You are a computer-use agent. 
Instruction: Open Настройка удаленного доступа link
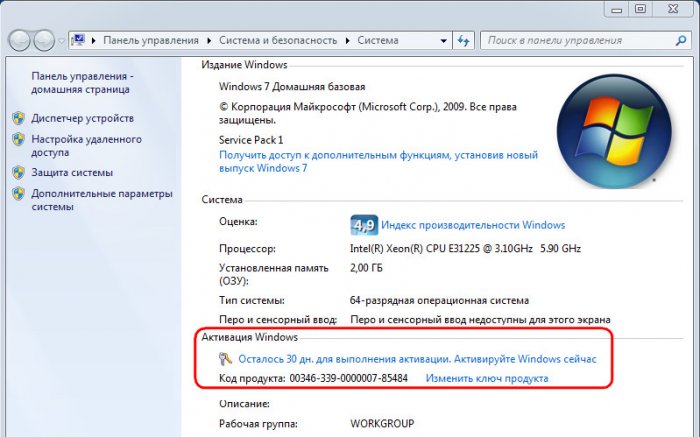(x=86, y=146)
